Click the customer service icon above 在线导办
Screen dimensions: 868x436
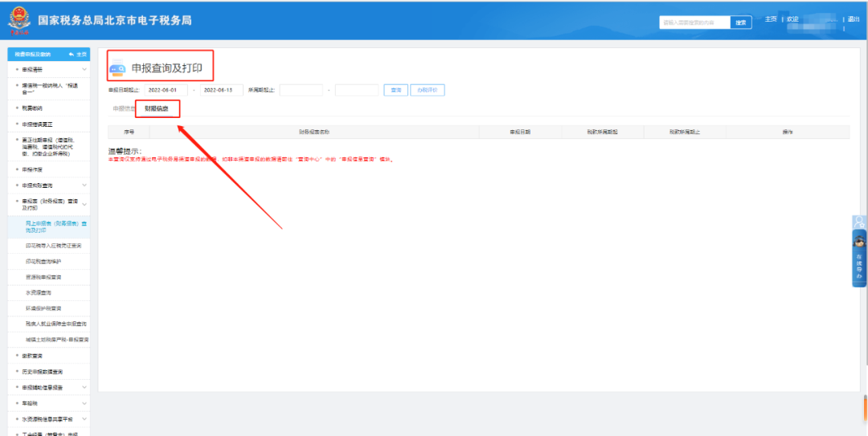pos(859,222)
